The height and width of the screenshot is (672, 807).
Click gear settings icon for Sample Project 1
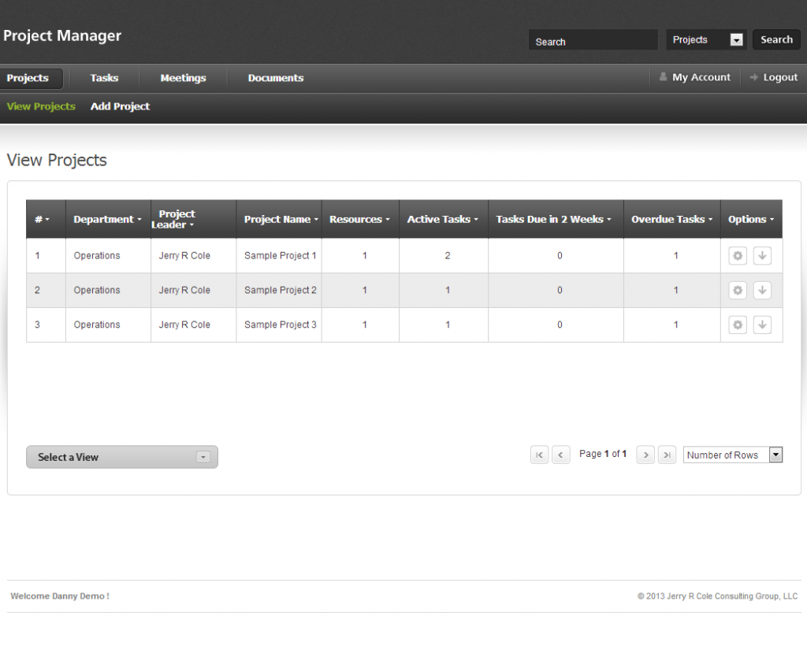[737, 256]
